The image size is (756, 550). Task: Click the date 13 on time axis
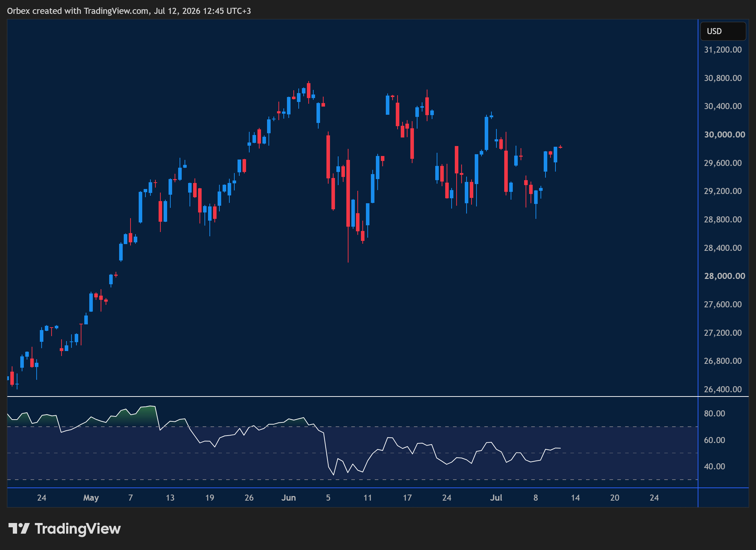(170, 498)
